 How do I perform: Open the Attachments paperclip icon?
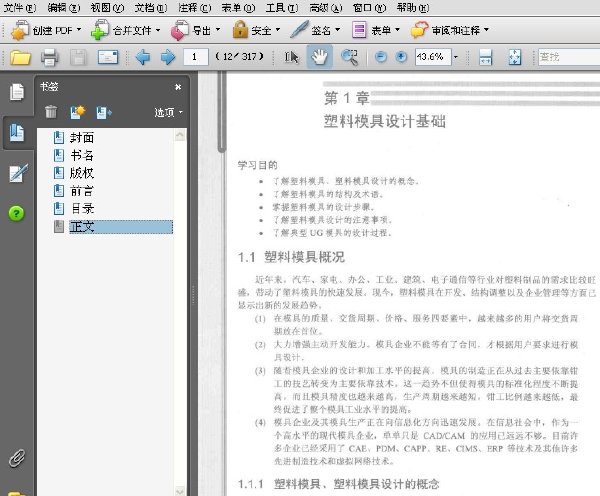(x=17, y=458)
